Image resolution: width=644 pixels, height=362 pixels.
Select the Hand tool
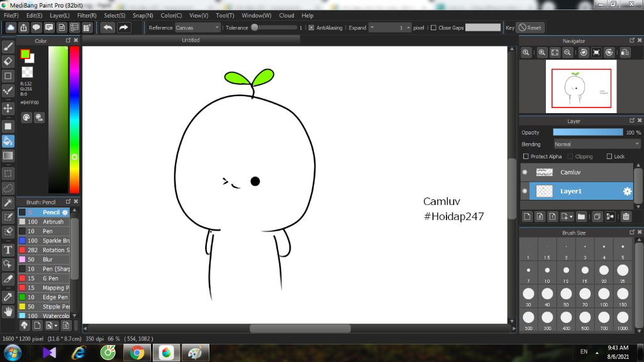pyautogui.click(x=8, y=312)
